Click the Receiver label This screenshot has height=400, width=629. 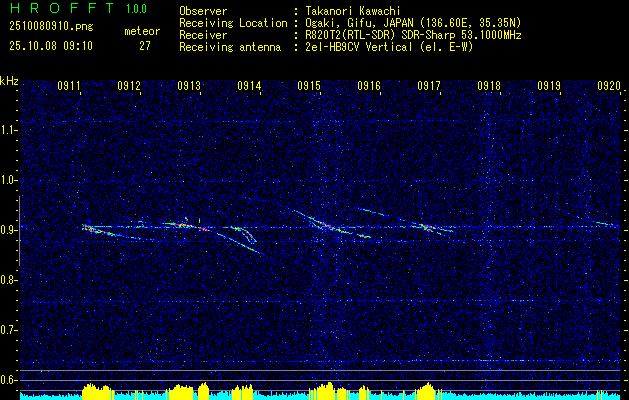203,35
